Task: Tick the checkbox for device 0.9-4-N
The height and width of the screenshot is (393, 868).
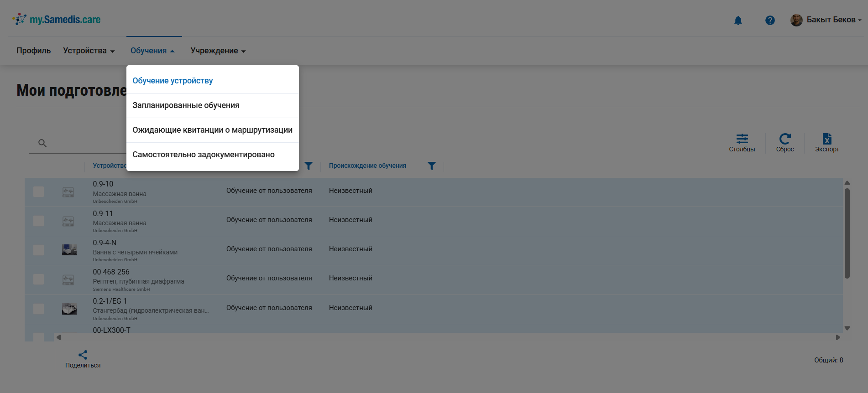Action: click(x=39, y=250)
